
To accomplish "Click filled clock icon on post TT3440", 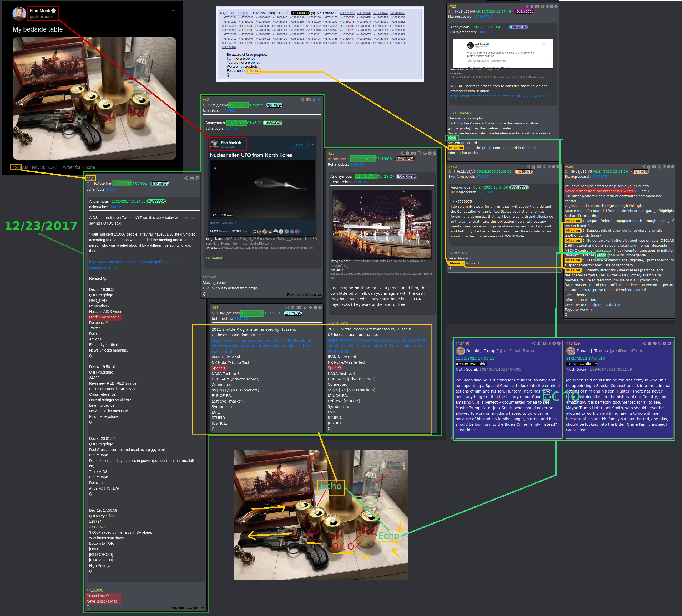I will coord(545,344).
